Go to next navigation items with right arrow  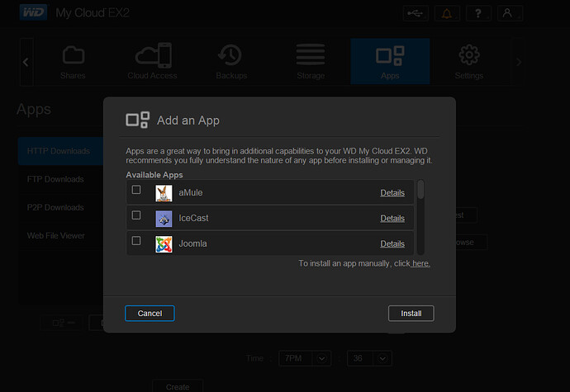tap(519, 62)
